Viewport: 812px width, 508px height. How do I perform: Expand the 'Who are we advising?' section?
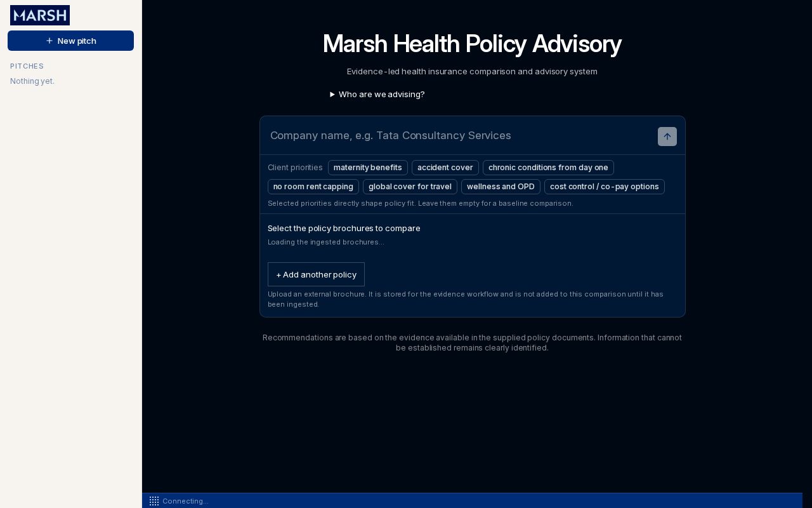pyautogui.click(x=377, y=95)
